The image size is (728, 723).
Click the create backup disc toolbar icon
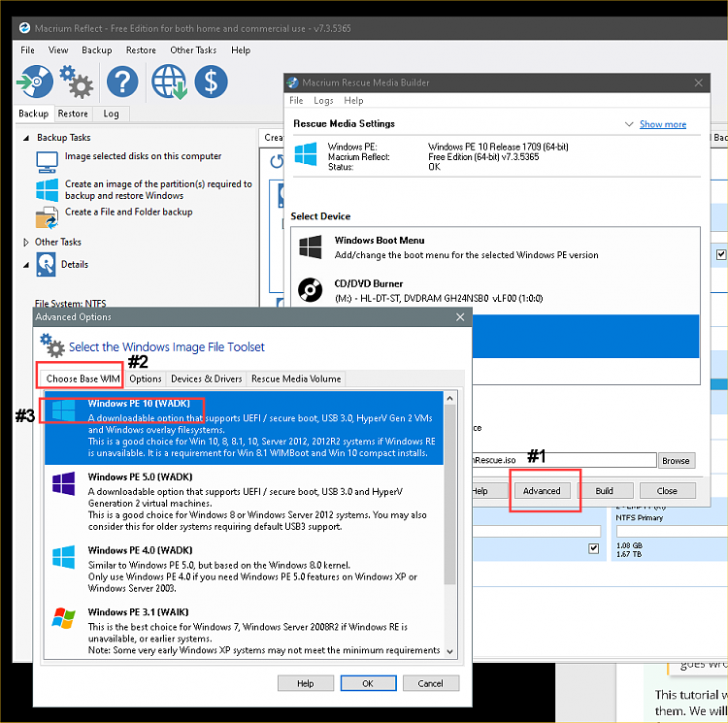[x=35, y=82]
